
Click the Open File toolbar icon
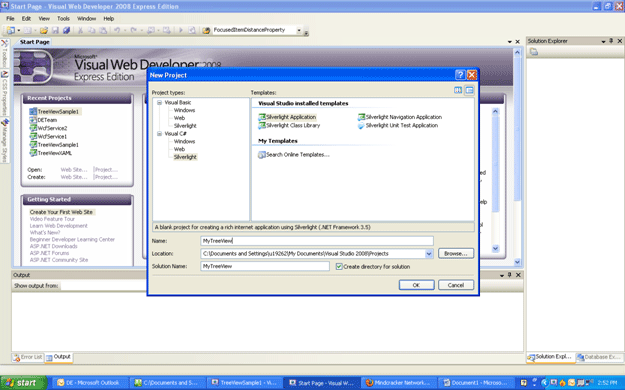click(44, 30)
